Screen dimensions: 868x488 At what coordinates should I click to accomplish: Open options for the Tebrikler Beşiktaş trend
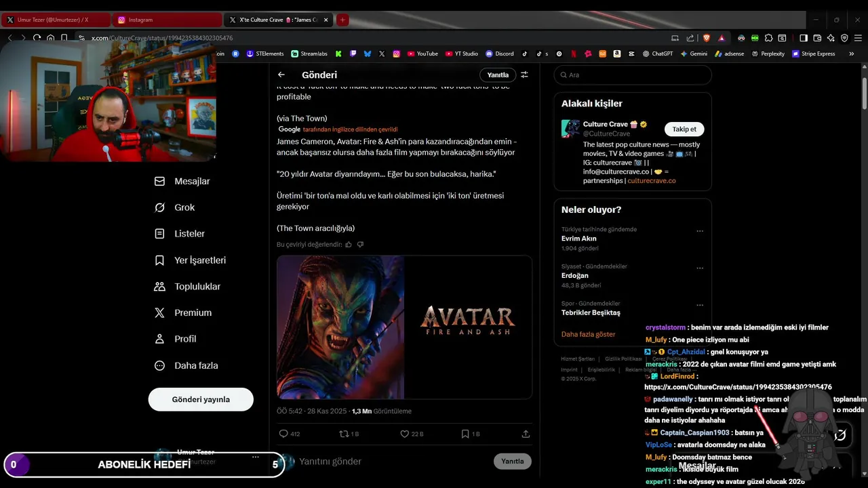click(700, 305)
